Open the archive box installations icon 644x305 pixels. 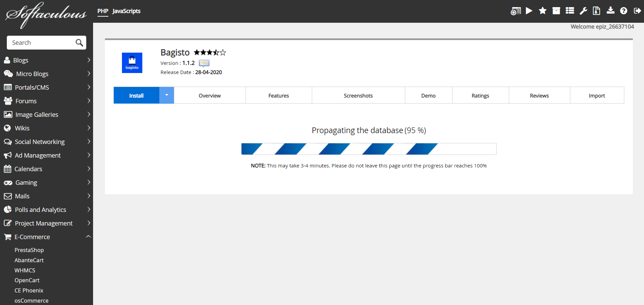556,11
